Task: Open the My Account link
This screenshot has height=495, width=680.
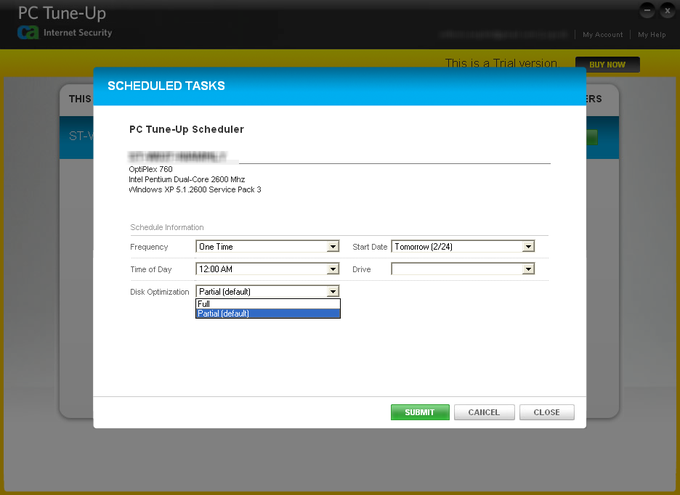Action: pyautogui.click(x=602, y=35)
